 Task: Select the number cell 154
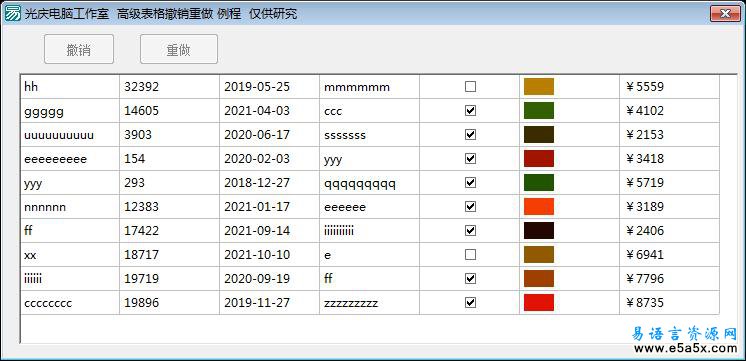click(169, 158)
